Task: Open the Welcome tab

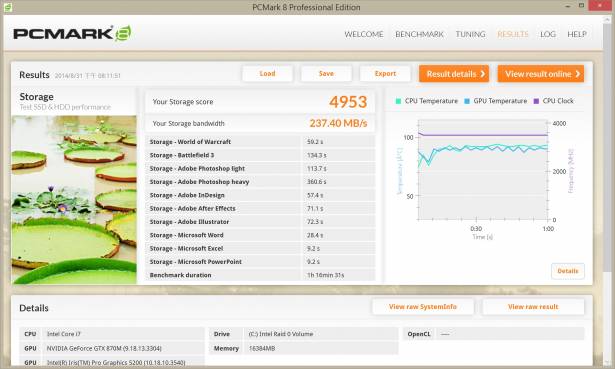Action: click(x=364, y=35)
